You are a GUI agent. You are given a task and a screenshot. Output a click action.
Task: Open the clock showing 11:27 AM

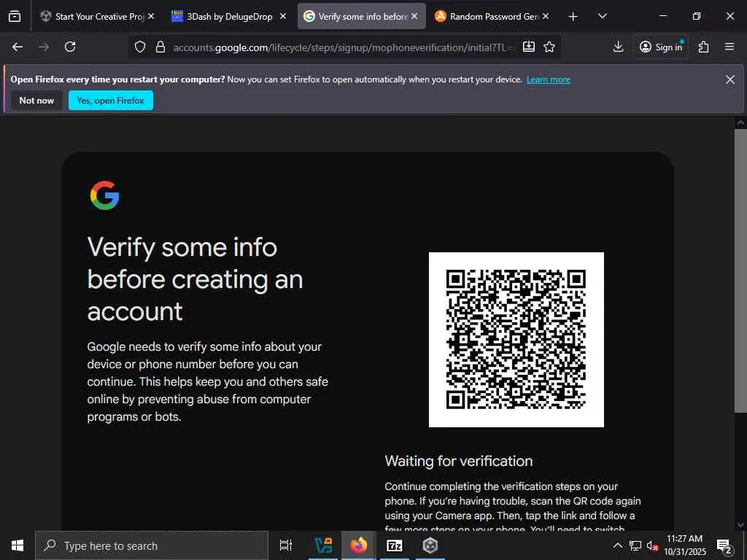click(684, 545)
